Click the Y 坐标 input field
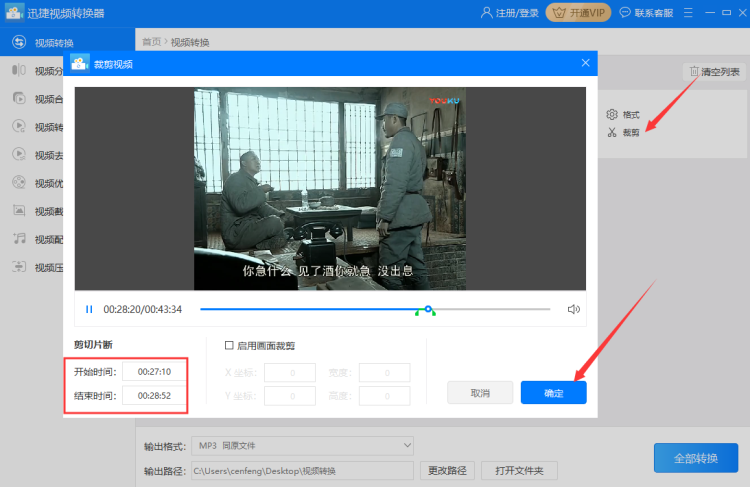The image size is (750, 487). coord(290,396)
